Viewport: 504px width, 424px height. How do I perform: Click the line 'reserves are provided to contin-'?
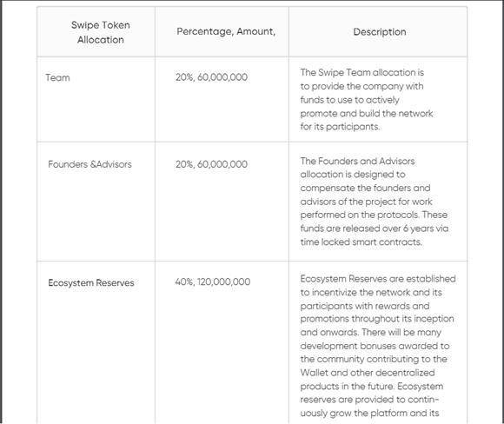(x=369, y=400)
